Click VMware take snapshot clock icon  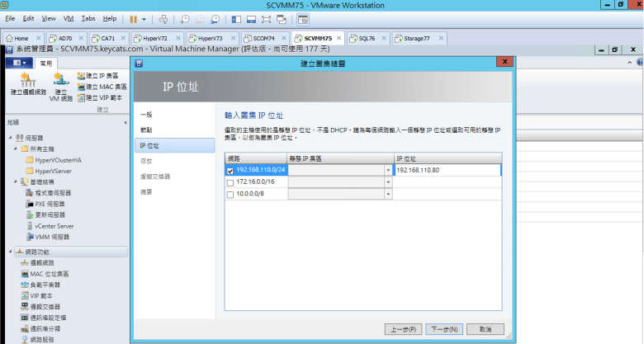(184, 18)
